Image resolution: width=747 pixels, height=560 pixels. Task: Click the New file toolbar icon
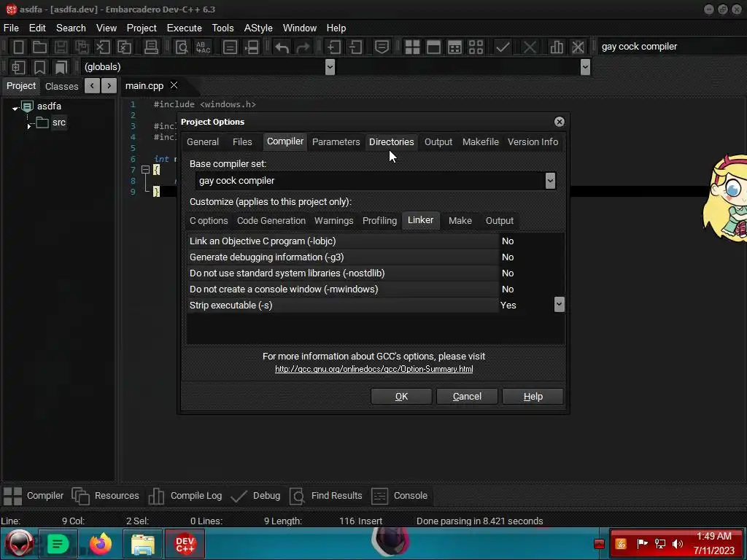[18, 47]
